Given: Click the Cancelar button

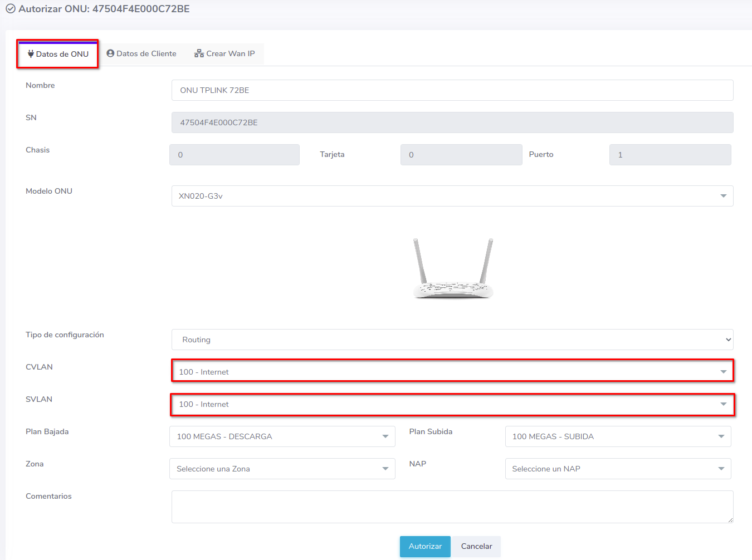Looking at the screenshot, I should [x=476, y=546].
